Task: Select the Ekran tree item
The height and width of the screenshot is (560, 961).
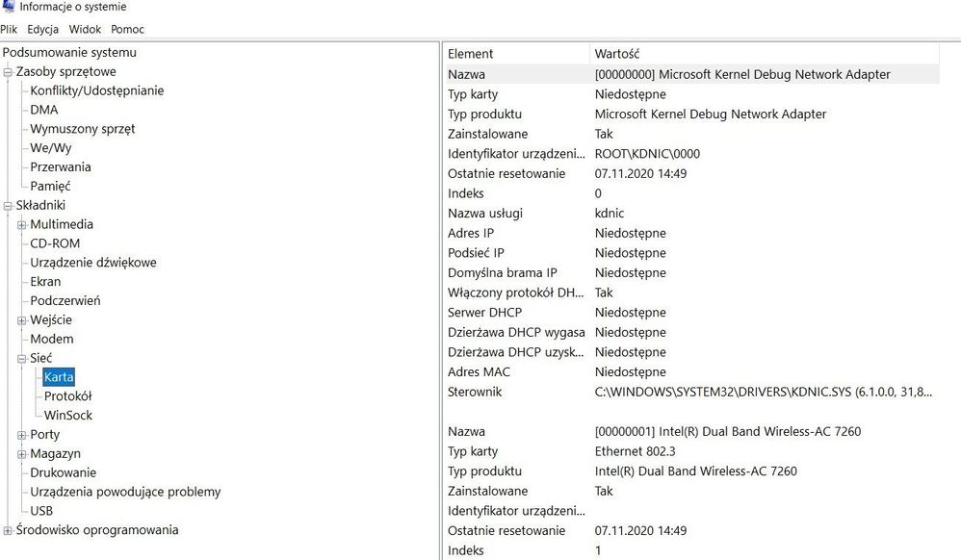Action: [45, 281]
